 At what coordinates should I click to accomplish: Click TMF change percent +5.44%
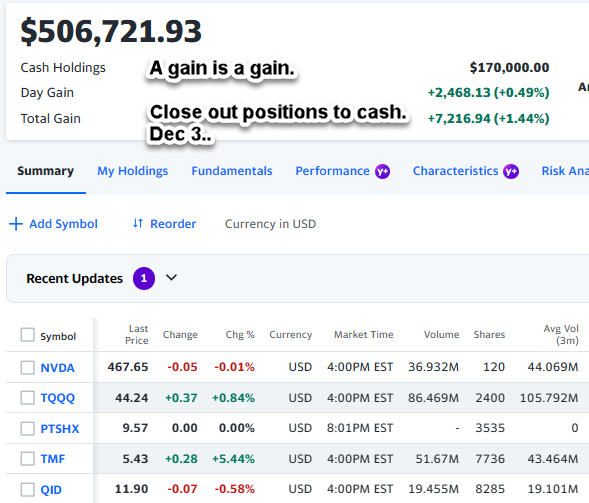(x=233, y=459)
